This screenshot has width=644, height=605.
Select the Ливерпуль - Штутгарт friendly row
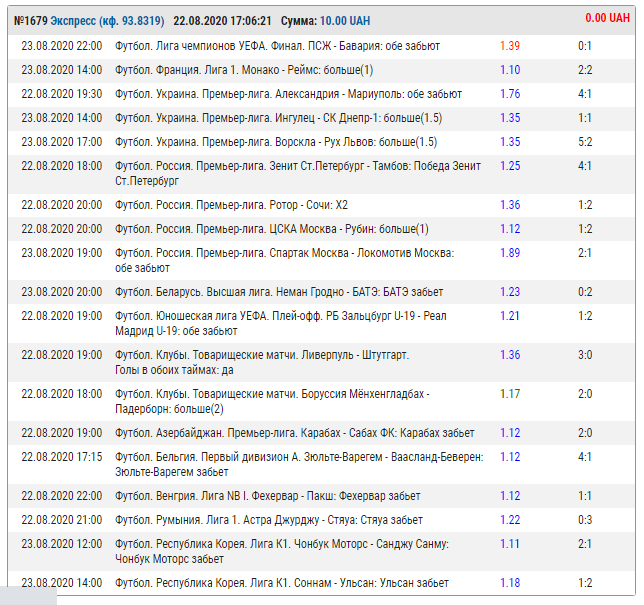pos(321,363)
